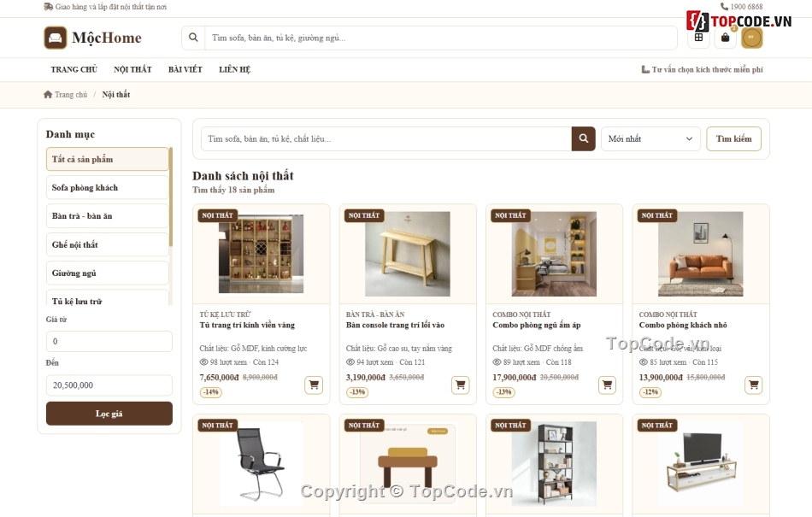The width and height of the screenshot is (812, 517).
Task: Select Tủ kệ lưu trữ category
Action: coord(107,298)
